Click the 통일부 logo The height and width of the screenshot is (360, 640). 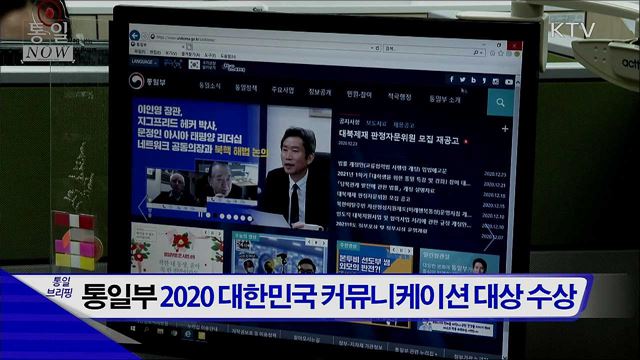(x=147, y=81)
